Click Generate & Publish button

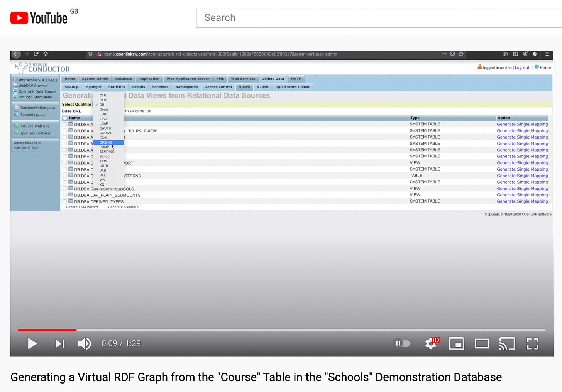tap(123, 207)
